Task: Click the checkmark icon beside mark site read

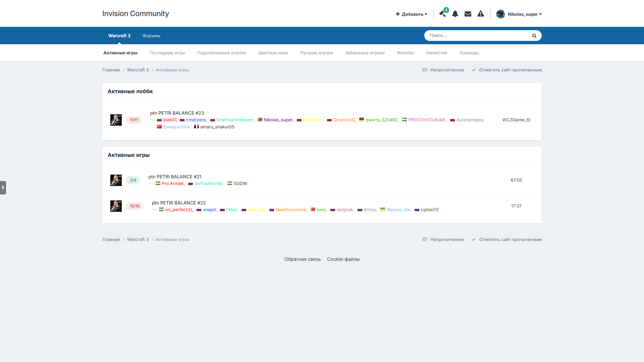Action: [x=474, y=70]
